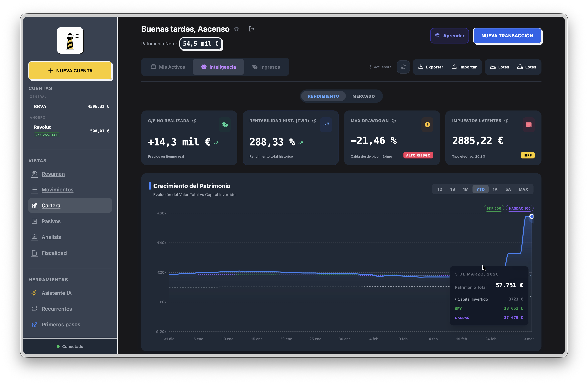The image size is (588, 384).
Task: Click Impuestos Latentes info question icon
Action: coord(506,121)
